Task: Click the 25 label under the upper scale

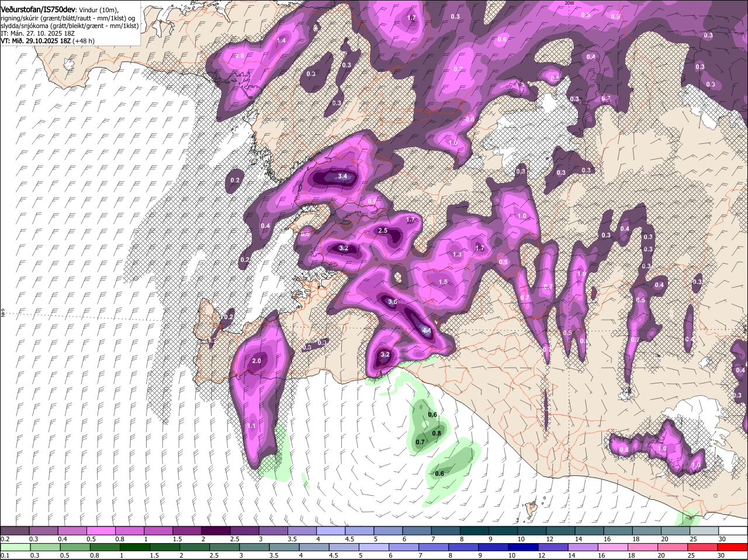Action: click(x=693, y=538)
